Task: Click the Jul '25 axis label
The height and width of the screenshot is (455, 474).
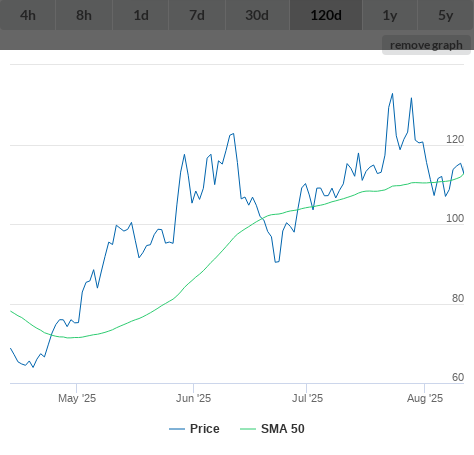Action: pyautogui.click(x=307, y=398)
